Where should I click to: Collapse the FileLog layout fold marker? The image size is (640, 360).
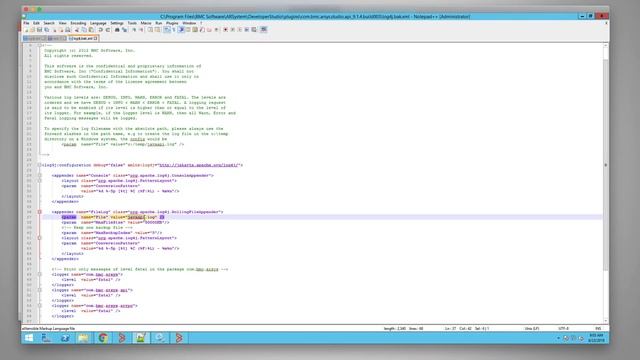[40, 238]
